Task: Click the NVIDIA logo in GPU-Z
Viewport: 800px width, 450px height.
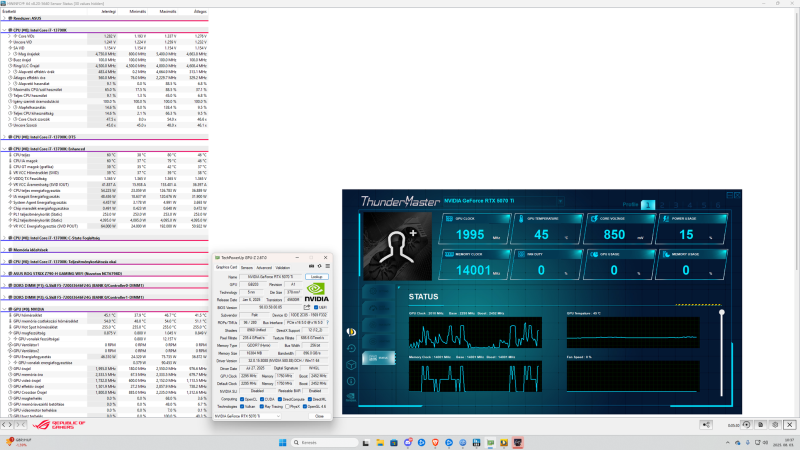Action: [316, 292]
